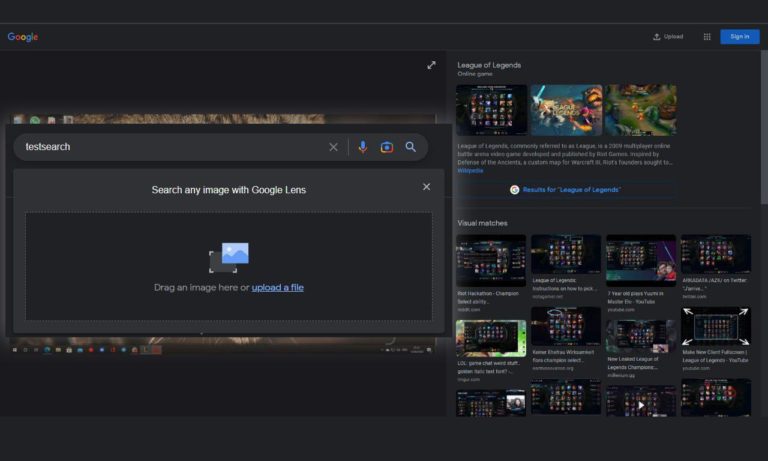Viewport: 768px width, 461px height.
Task: Start voice search with the microphone icon
Action: 362,147
